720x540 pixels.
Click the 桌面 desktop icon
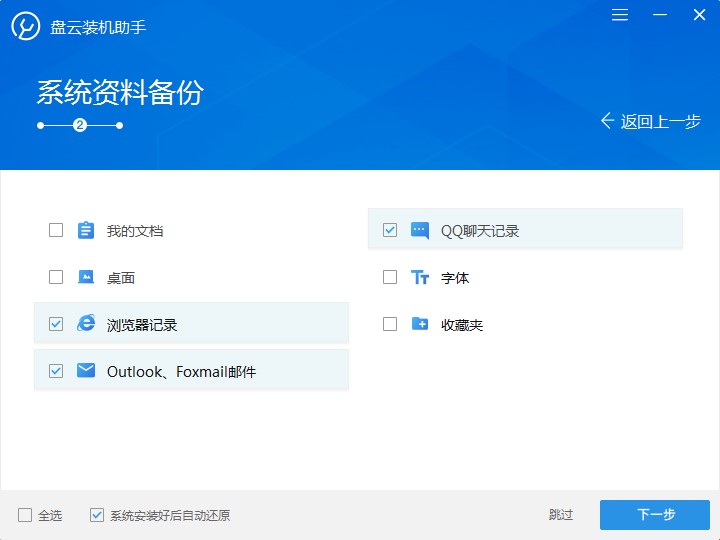(x=86, y=277)
